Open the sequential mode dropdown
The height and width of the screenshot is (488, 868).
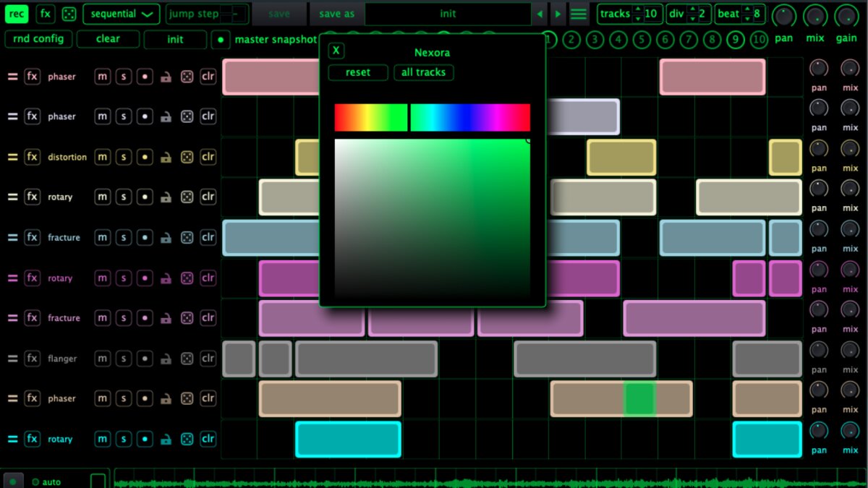[x=122, y=14]
